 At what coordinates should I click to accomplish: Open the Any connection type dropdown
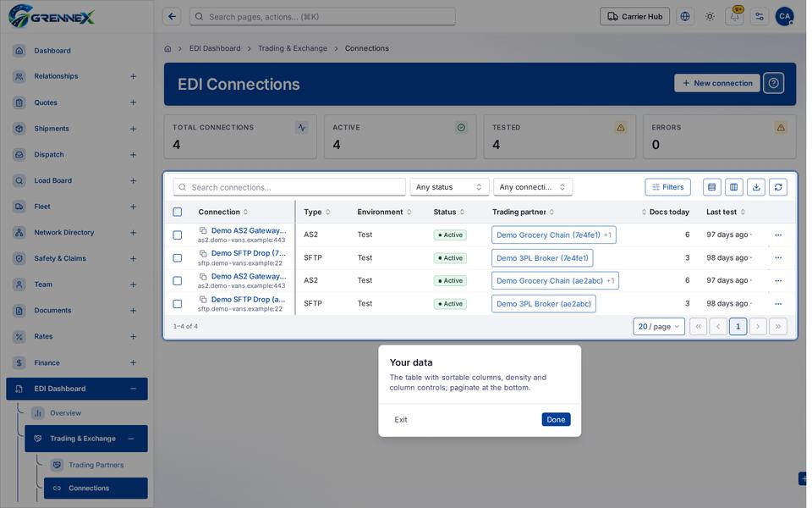[x=532, y=187]
